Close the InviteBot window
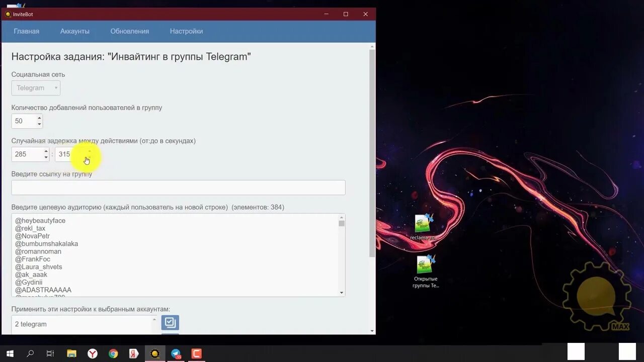This screenshot has height=362, width=644. 365,14
